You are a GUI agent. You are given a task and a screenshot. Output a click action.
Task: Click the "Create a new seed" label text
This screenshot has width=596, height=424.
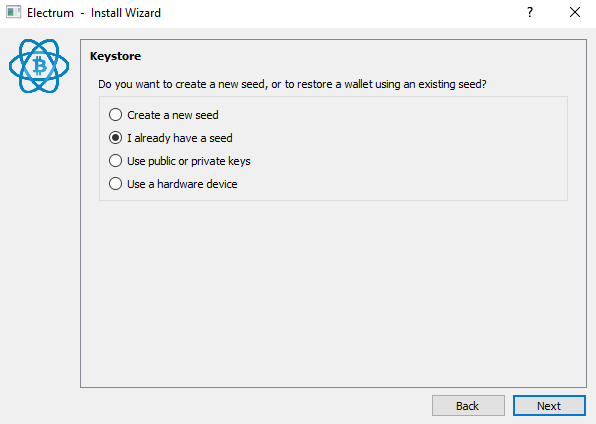point(173,115)
